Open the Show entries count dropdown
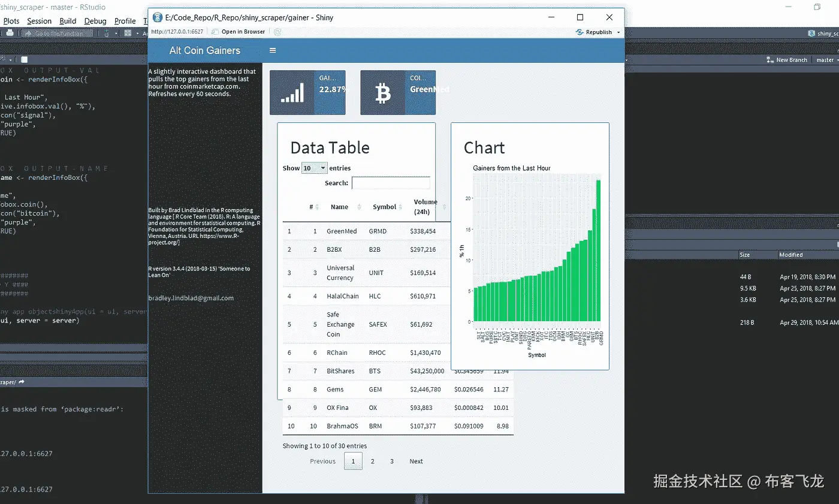This screenshot has width=839, height=504. coord(314,168)
